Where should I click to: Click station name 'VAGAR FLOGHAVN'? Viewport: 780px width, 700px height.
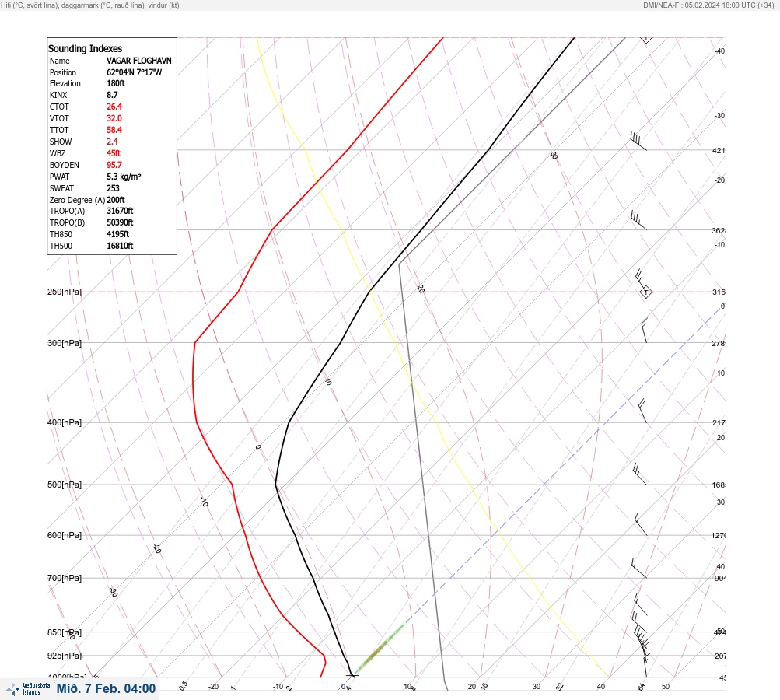(138, 61)
